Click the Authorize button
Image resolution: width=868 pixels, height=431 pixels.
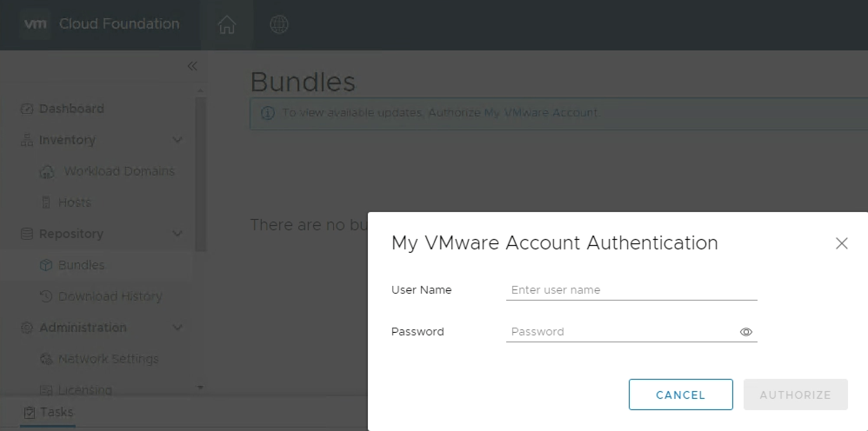[x=795, y=395]
